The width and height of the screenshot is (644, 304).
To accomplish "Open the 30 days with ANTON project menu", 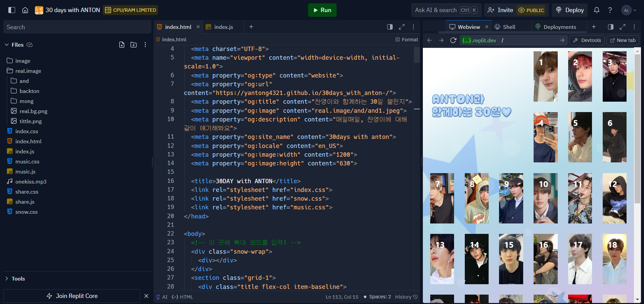I will point(67,10).
